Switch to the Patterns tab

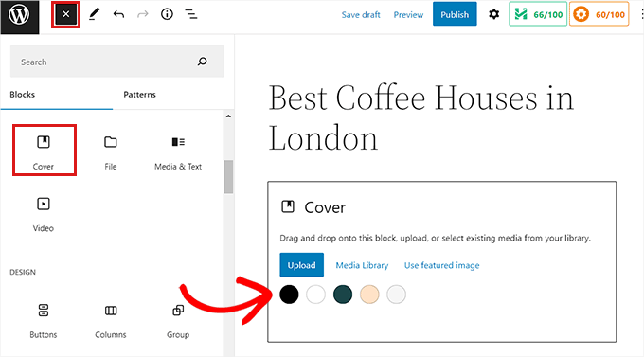click(x=139, y=95)
